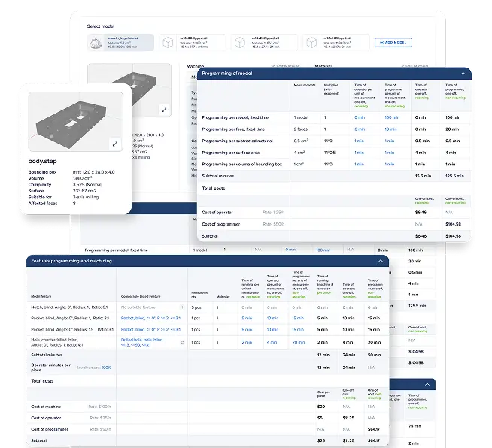
Task: Click the cost of machine rate $100/h
Action: pos(100,407)
